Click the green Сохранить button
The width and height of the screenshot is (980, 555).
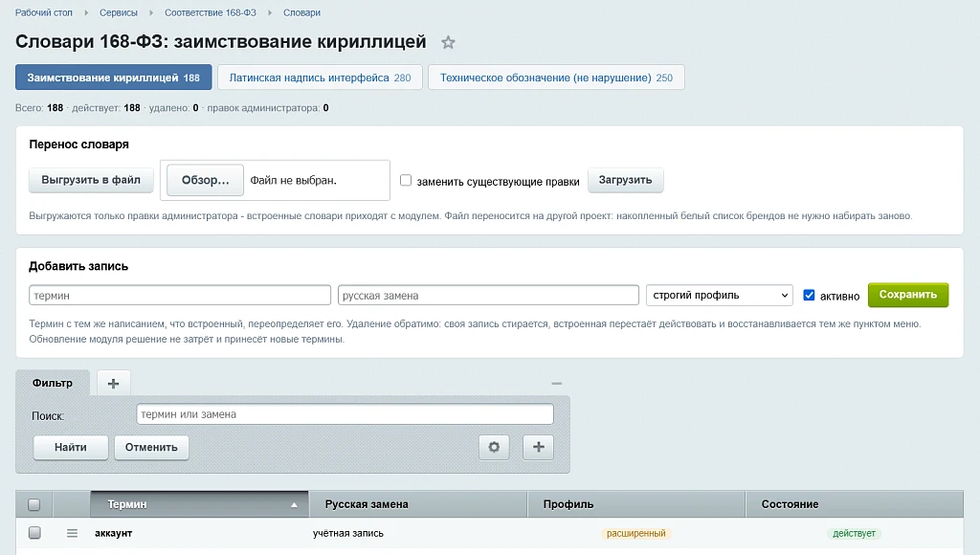click(907, 295)
